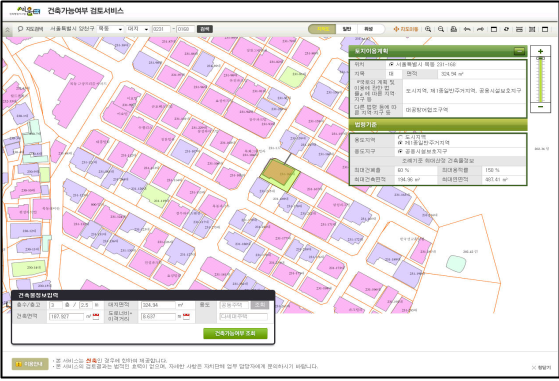Image resolution: width=559 pixels, height=381 pixels.
Task: Go forward to the next map view
Action: (480, 29)
